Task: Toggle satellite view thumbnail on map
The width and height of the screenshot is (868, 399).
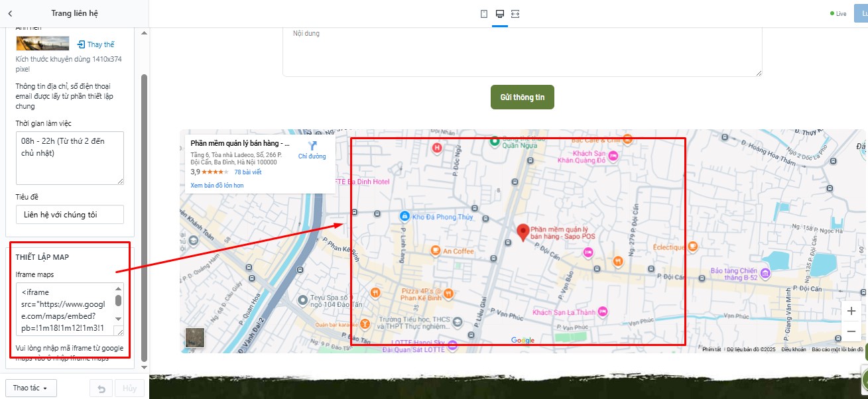Action: [195, 337]
